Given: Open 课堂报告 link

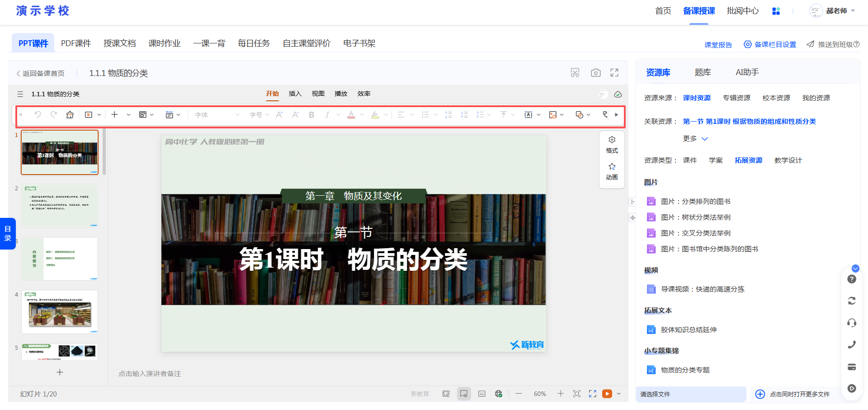Looking at the screenshot, I should [718, 45].
